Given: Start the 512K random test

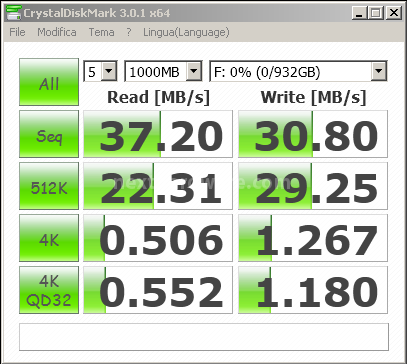Looking at the screenshot, I should pos(49,186).
